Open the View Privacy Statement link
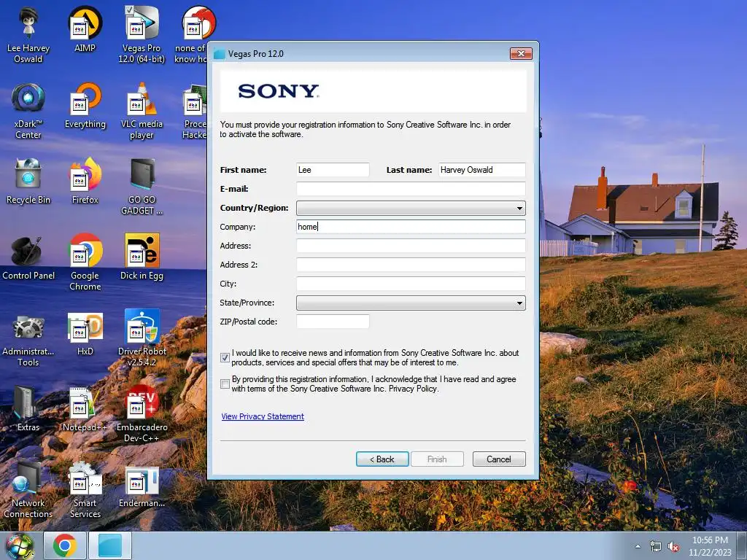This screenshot has width=747, height=560. tap(263, 416)
